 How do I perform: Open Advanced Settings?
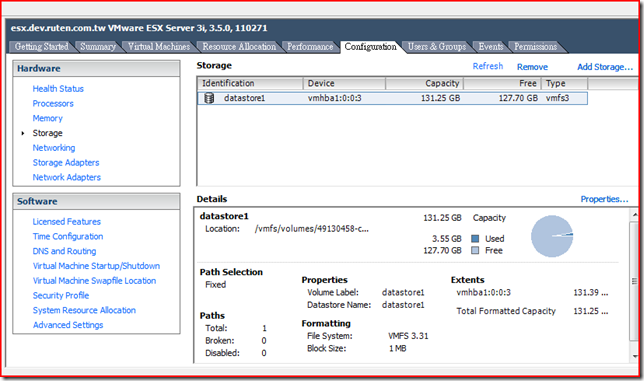pyautogui.click(x=68, y=325)
